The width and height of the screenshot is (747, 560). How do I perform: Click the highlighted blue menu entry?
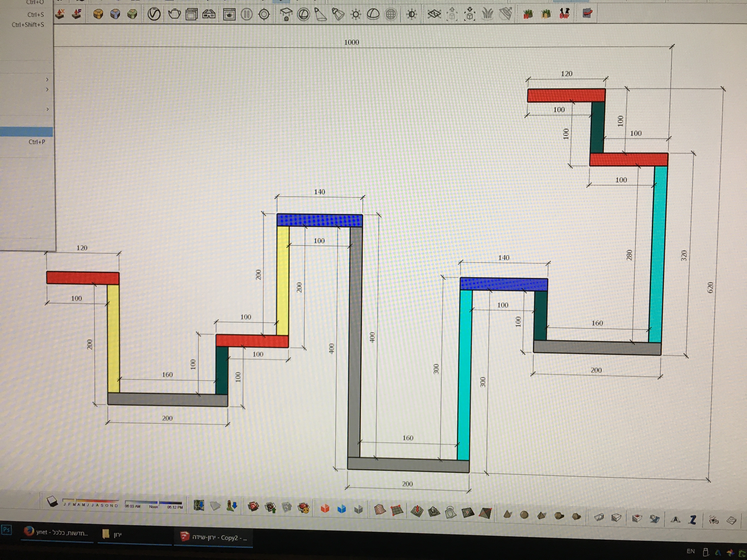[26, 132]
